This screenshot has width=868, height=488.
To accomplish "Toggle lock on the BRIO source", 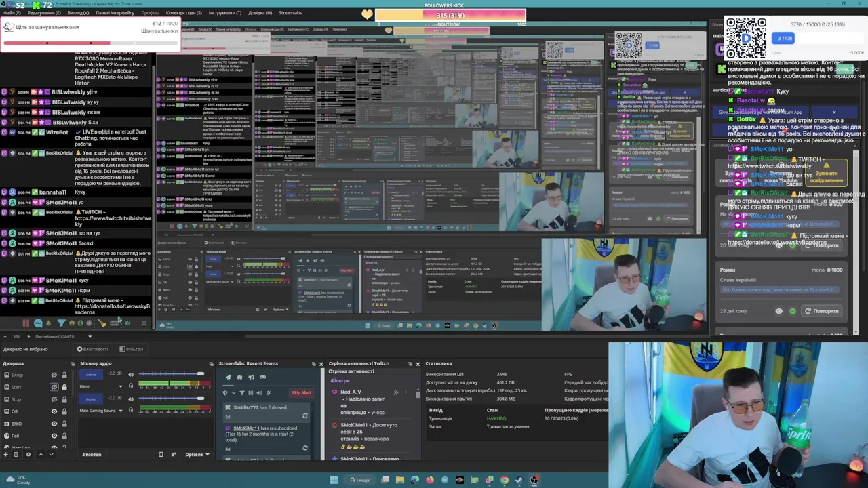I will coord(64,424).
